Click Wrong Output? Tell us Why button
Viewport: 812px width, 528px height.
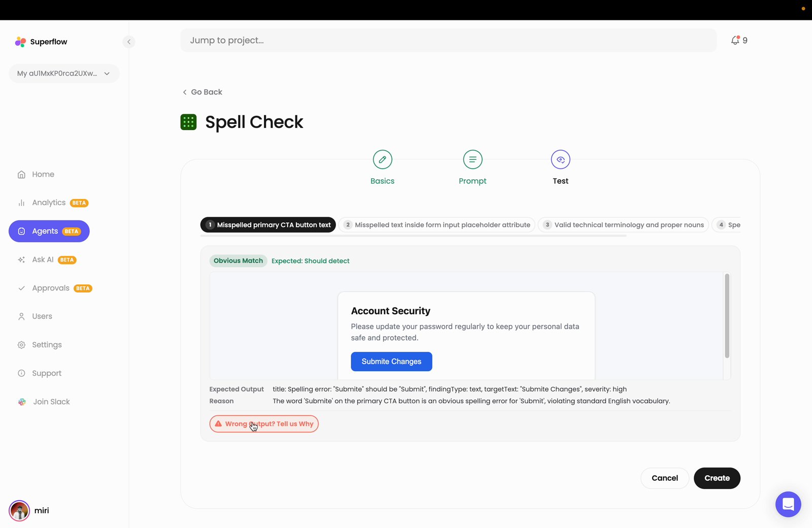264,424
